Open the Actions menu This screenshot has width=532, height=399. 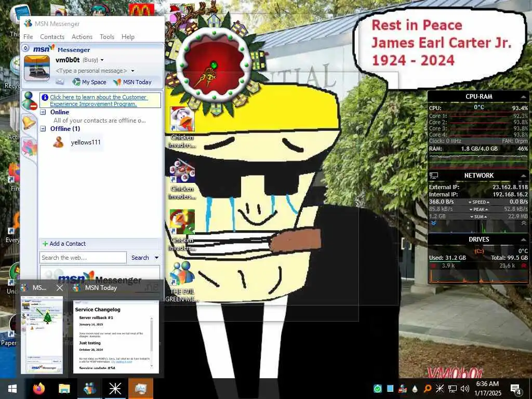(x=82, y=37)
